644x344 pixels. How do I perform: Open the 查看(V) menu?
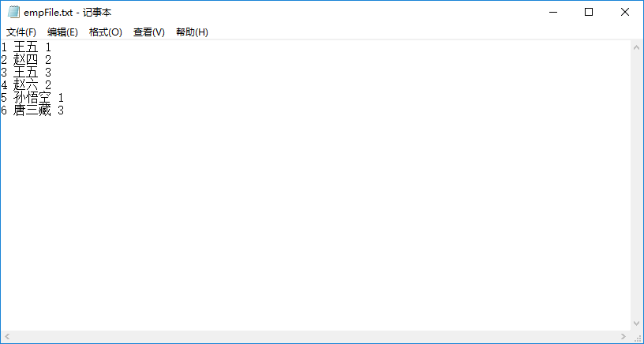[x=148, y=32]
